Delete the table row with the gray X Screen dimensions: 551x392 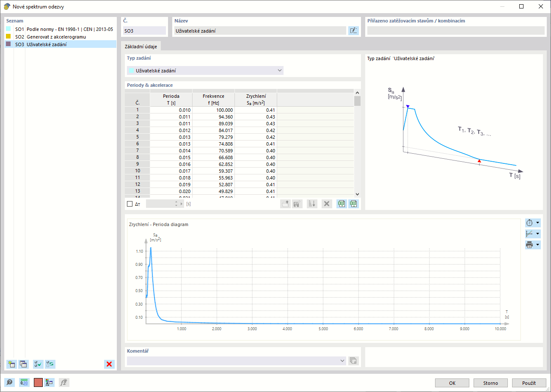point(327,204)
